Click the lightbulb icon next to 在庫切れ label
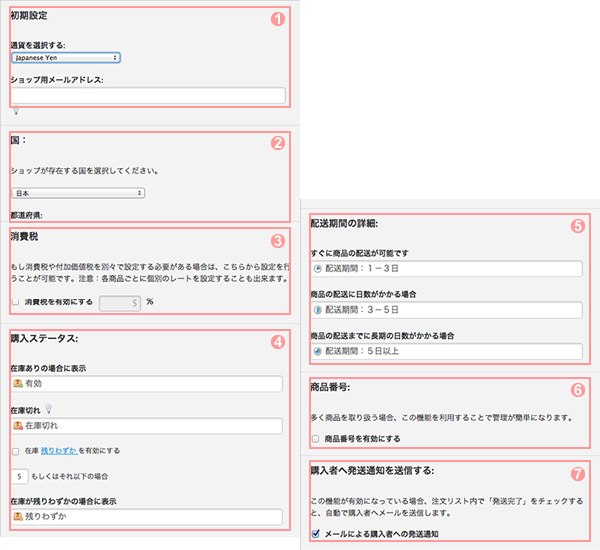The image size is (600, 550). [49, 409]
